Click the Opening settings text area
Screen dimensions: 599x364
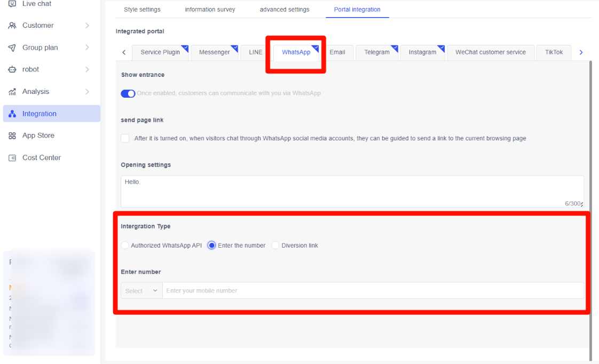coord(352,192)
